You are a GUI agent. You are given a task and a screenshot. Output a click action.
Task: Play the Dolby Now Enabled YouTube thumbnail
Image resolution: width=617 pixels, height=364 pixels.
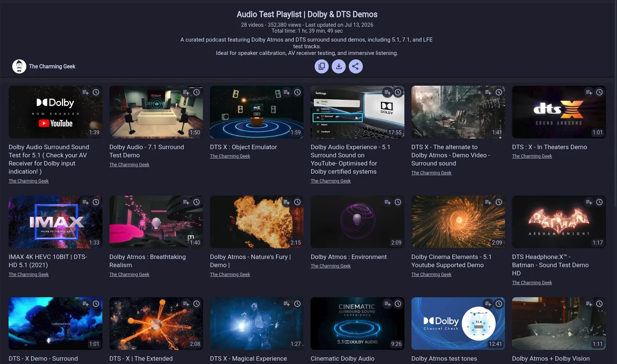[x=55, y=112]
